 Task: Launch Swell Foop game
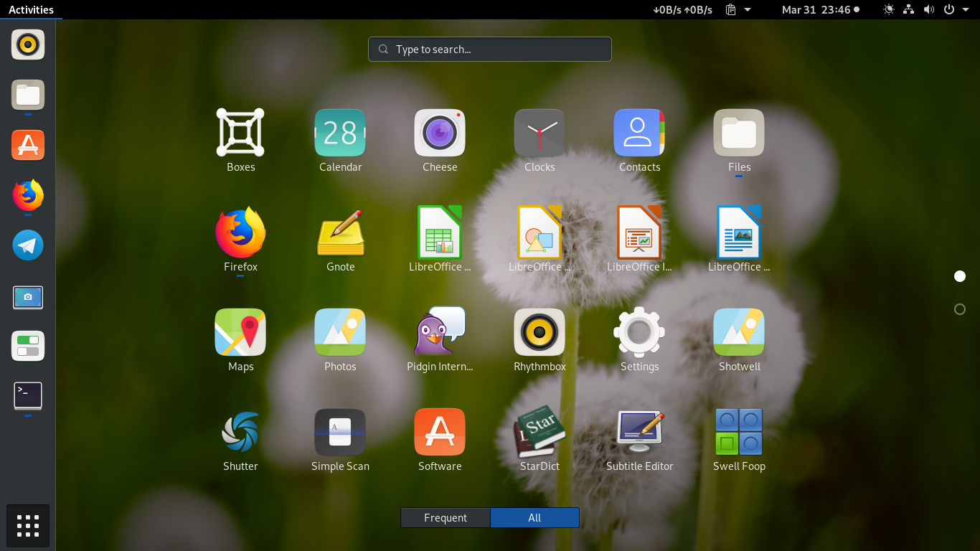[739, 432]
